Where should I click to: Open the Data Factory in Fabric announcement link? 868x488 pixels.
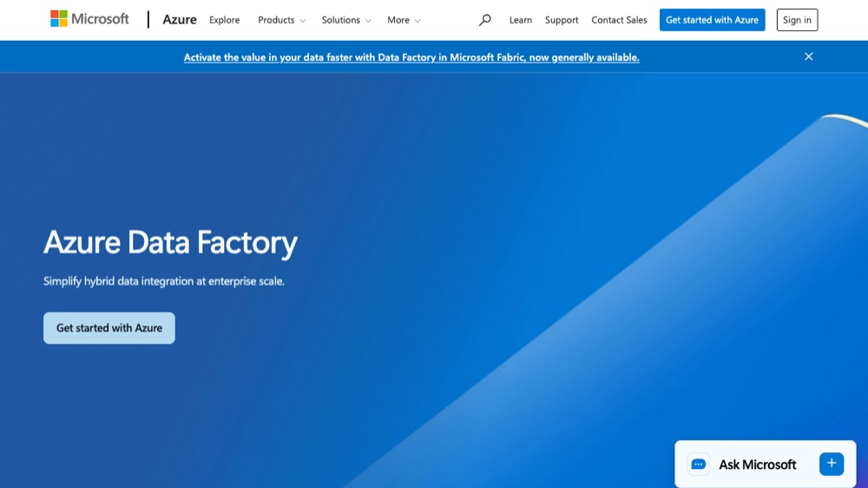coord(411,57)
